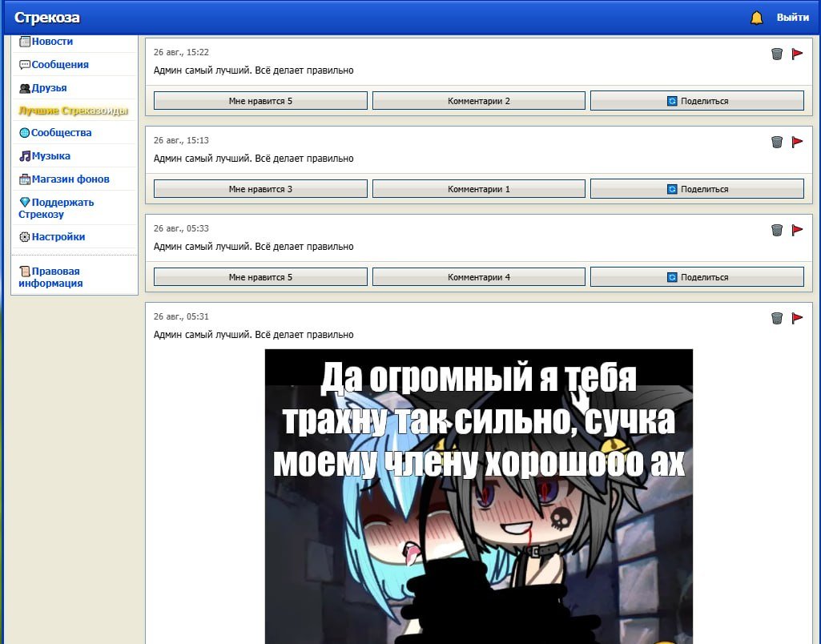
Task: Open Музыка in the sidebar
Action: [50, 155]
